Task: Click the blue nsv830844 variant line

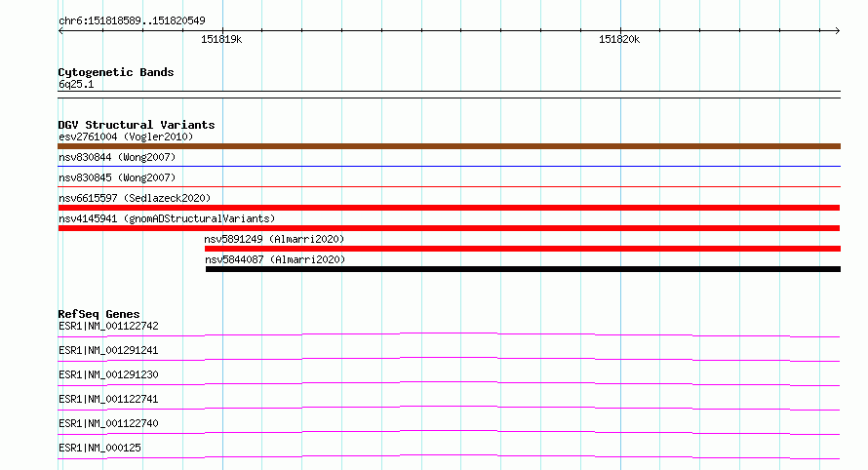Action: [x=449, y=166]
